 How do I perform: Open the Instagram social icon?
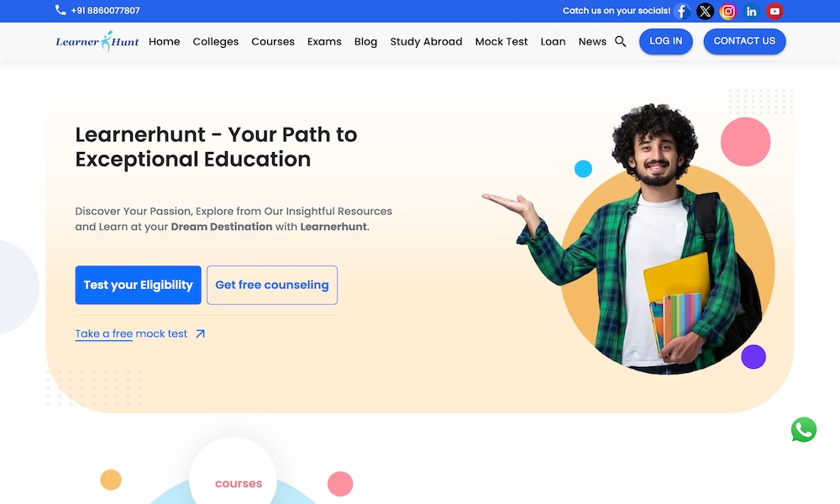[x=728, y=11]
